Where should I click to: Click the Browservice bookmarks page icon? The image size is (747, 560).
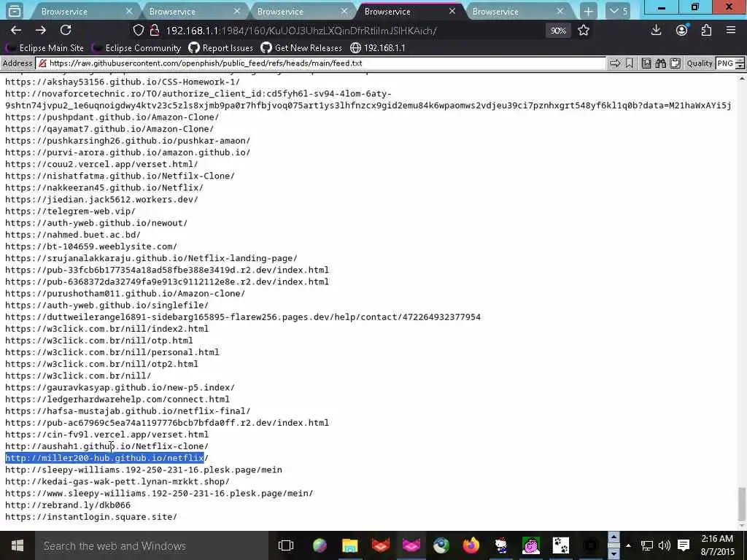pyautogui.click(x=646, y=63)
